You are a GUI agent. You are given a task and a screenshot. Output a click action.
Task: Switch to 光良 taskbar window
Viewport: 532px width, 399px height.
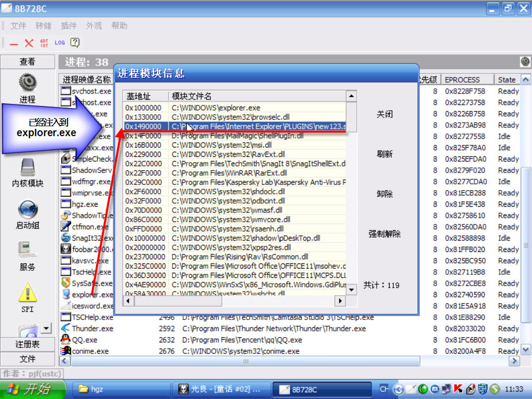pyautogui.click(x=222, y=389)
